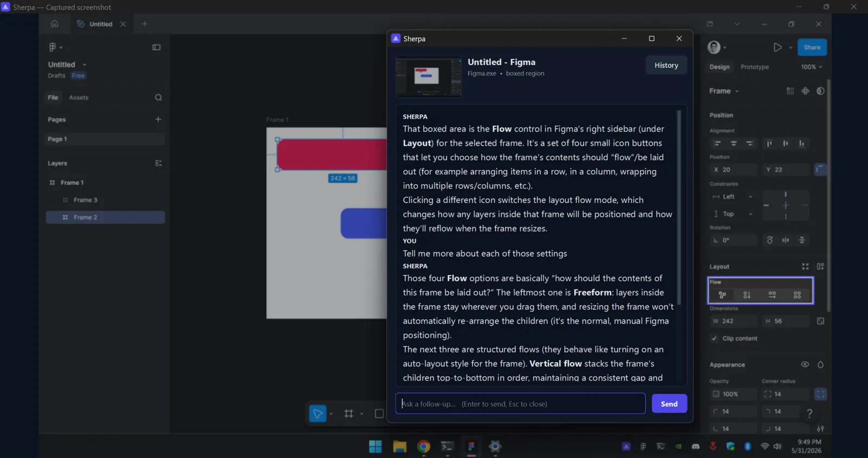Click the Figma home icon tab

[54, 24]
